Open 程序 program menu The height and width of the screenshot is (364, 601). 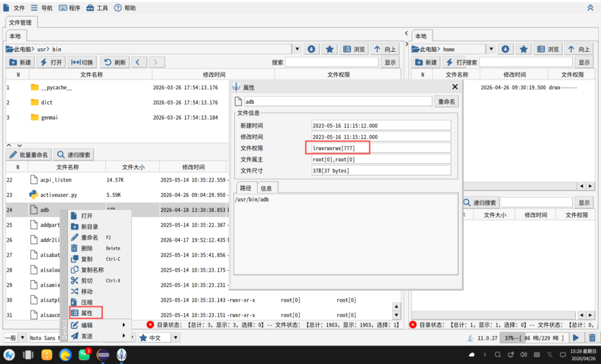70,8
